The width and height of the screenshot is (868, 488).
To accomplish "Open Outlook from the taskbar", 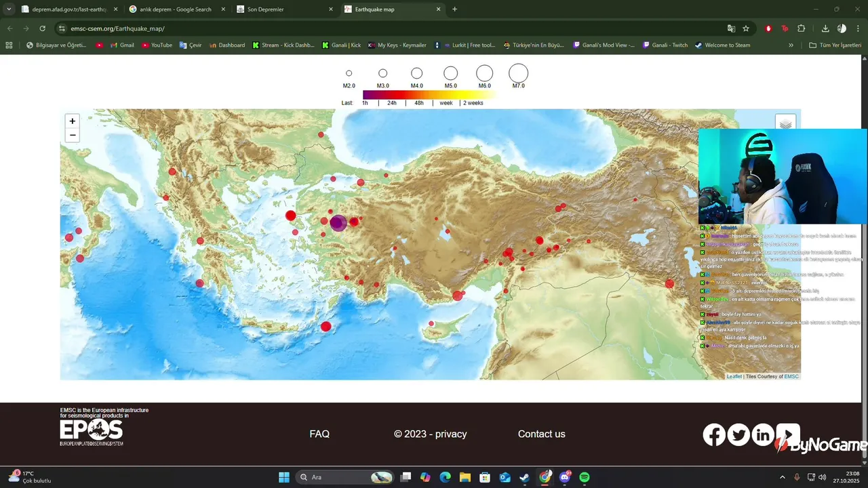I will click(x=505, y=477).
